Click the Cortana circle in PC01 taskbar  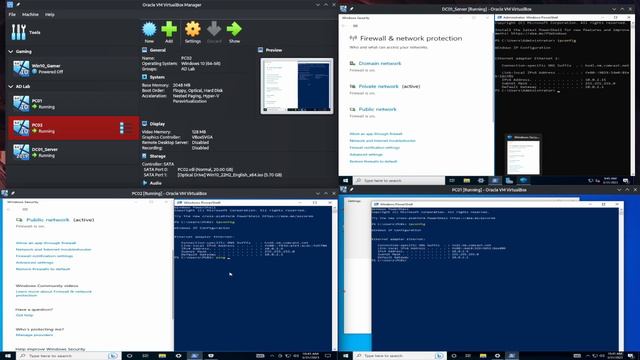click(453, 356)
